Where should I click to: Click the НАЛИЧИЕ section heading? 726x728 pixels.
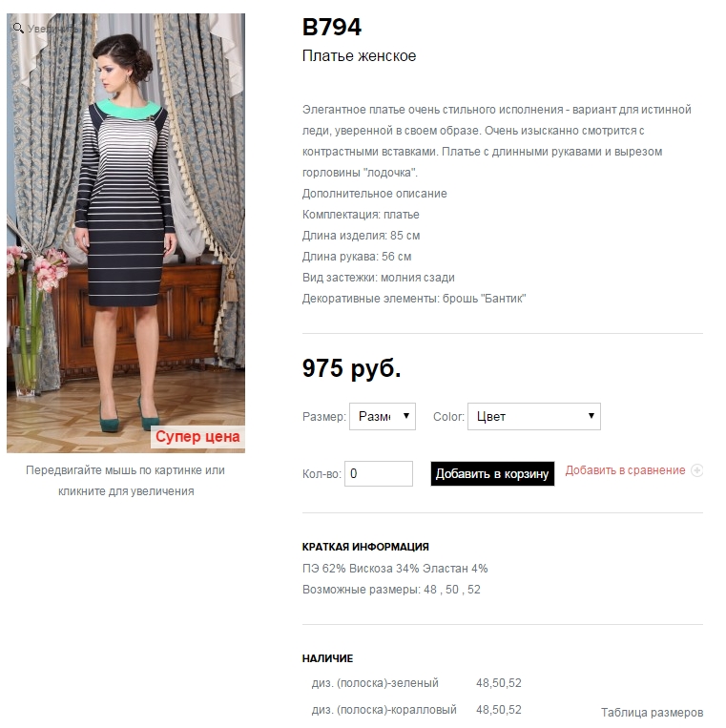click(327, 658)
